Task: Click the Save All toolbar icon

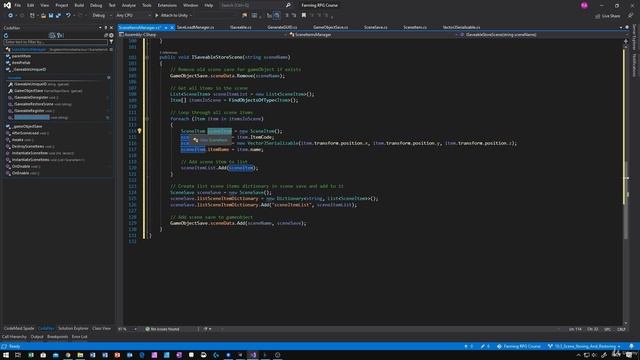Action: click(58, 16)
